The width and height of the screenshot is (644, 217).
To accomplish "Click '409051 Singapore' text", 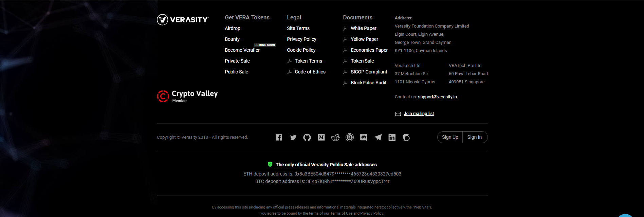I will click(466, 82).
